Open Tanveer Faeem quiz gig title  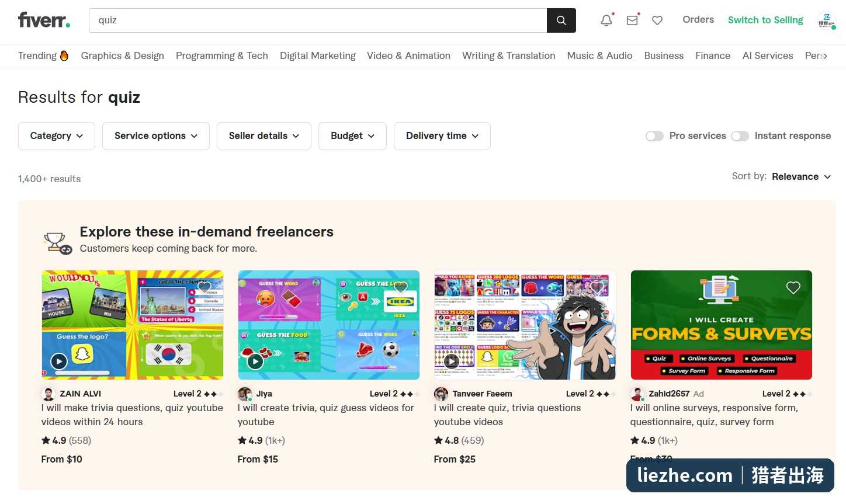pos(507,415)
